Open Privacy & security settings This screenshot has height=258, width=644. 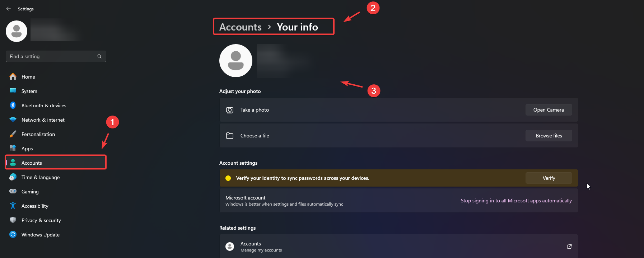[x=41, y=220]
